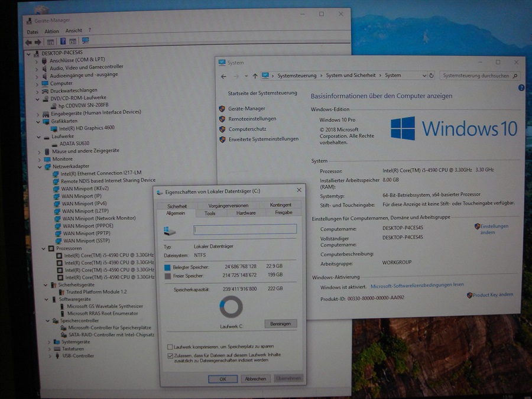This screenshot has width=532, height=399.
Task: Click Systemsteuerung in the breadcrumb path
Action: 297,76
